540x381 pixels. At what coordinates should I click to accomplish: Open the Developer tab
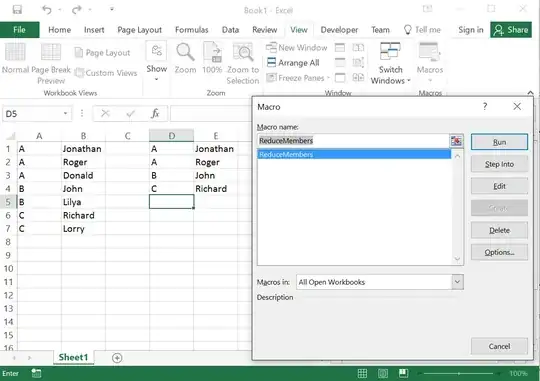(x=339, y=30)
